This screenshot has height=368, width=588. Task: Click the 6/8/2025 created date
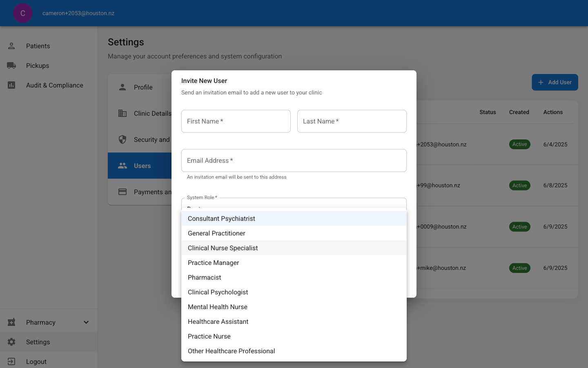[x=555, y=185]
